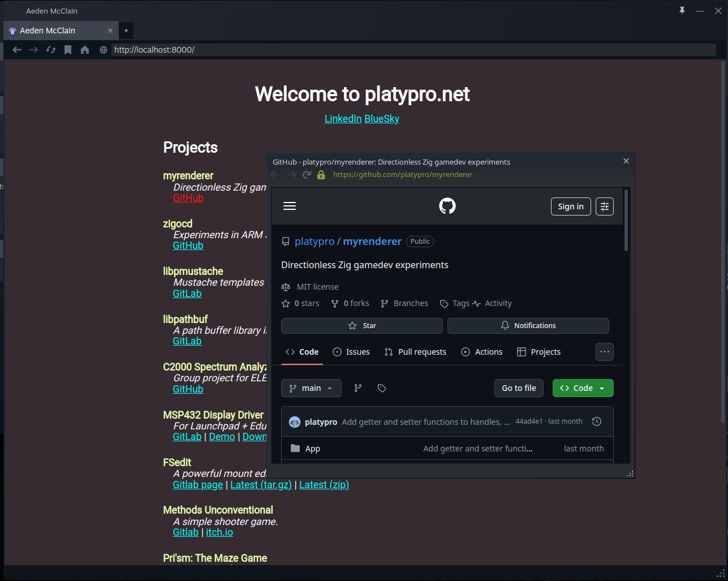Switch to the Pull requests tab

(x=415, y=352)
